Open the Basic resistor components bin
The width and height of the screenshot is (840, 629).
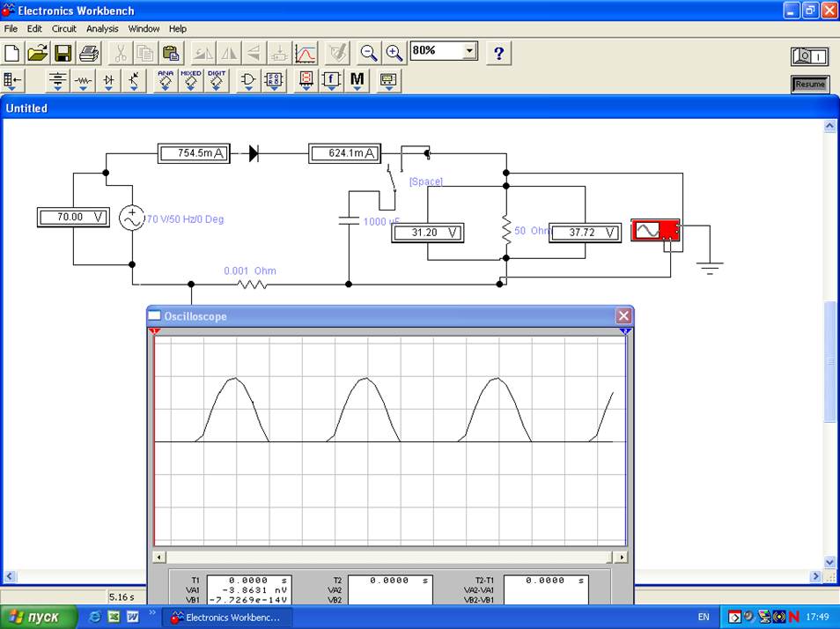click(83, 81)
